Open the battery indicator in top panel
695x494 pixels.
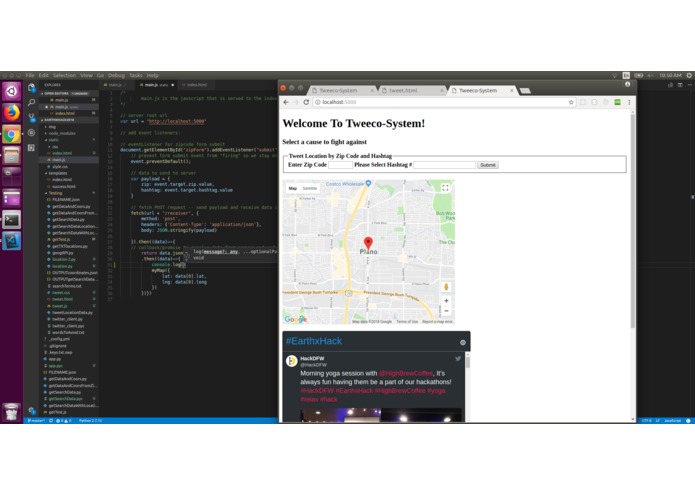(x=639, y=75)
